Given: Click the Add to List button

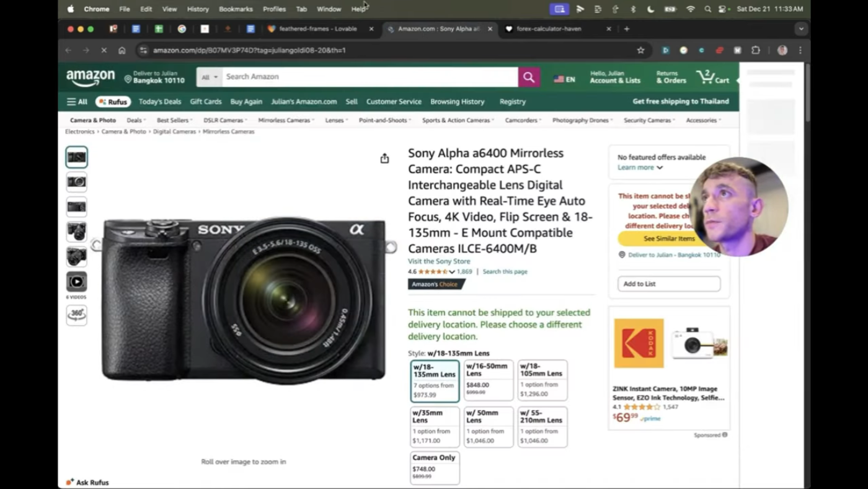Looking at the screenshot, I should pyautogui.click(x=669, y=284).
